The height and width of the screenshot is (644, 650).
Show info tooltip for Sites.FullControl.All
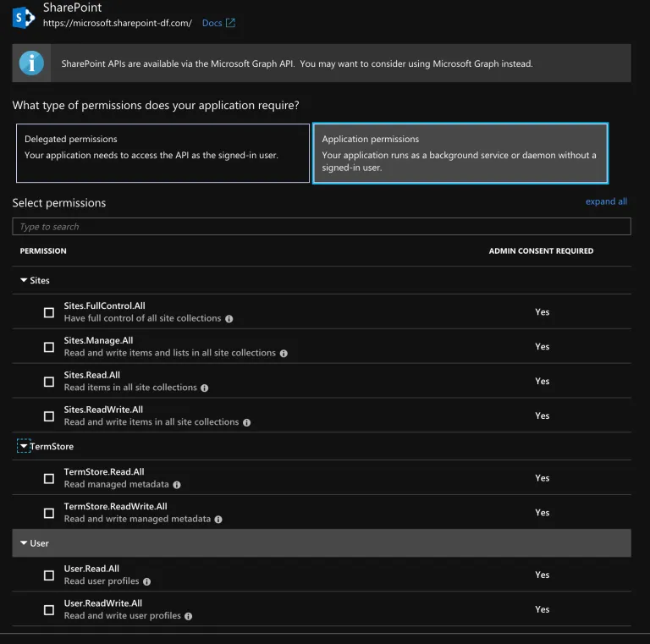point(229,319)
